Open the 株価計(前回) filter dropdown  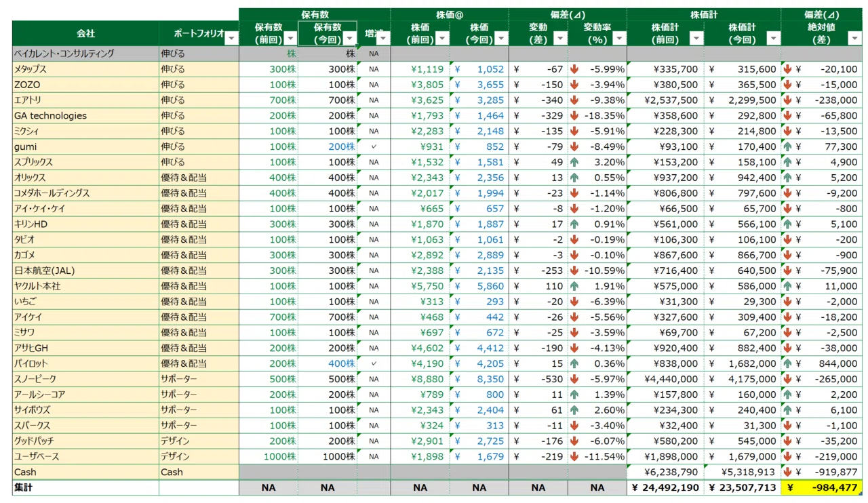point(696,39)
